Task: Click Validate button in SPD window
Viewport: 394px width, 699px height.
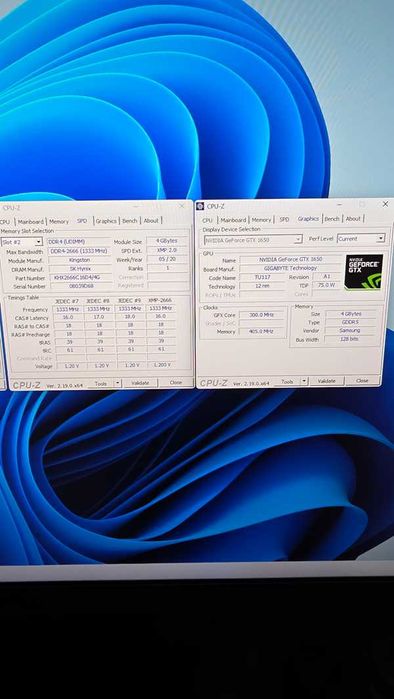Action: [x=140, y=382]
